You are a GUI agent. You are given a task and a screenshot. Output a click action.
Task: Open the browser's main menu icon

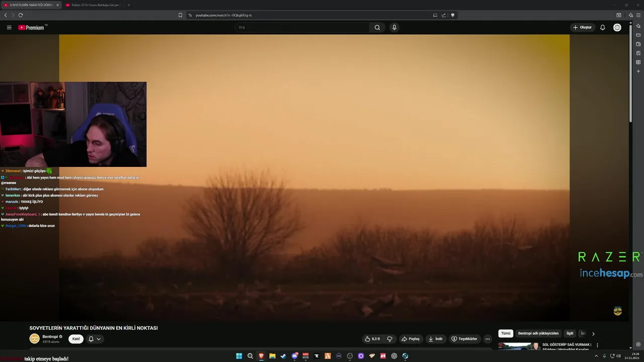(638, 15)
